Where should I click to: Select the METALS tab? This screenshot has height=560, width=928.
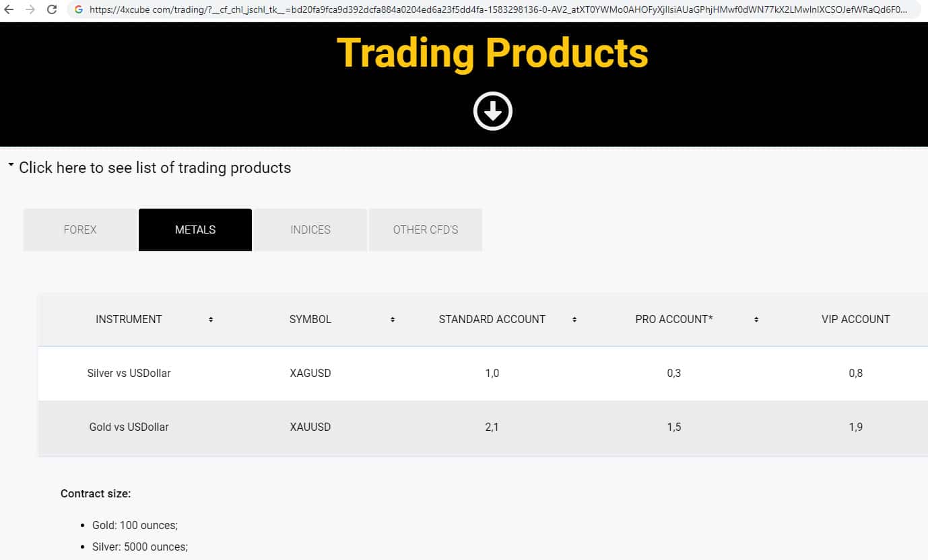coord(195,230)
